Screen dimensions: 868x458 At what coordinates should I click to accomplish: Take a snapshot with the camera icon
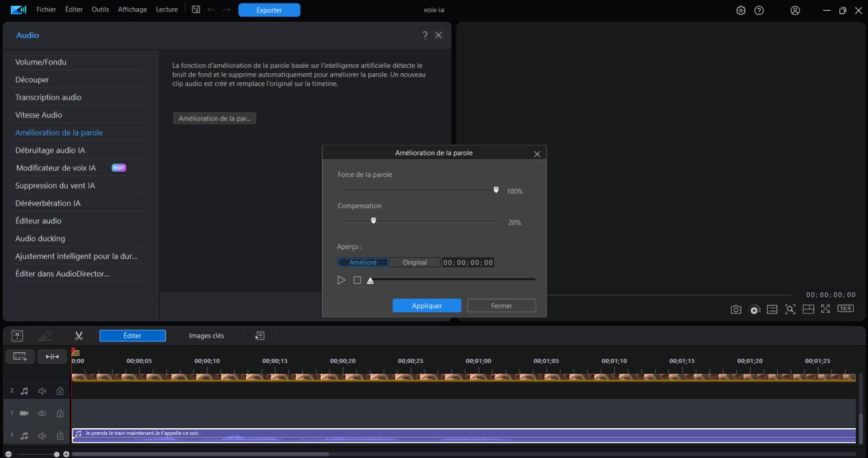pyautogui.click(x=736, y=309)
